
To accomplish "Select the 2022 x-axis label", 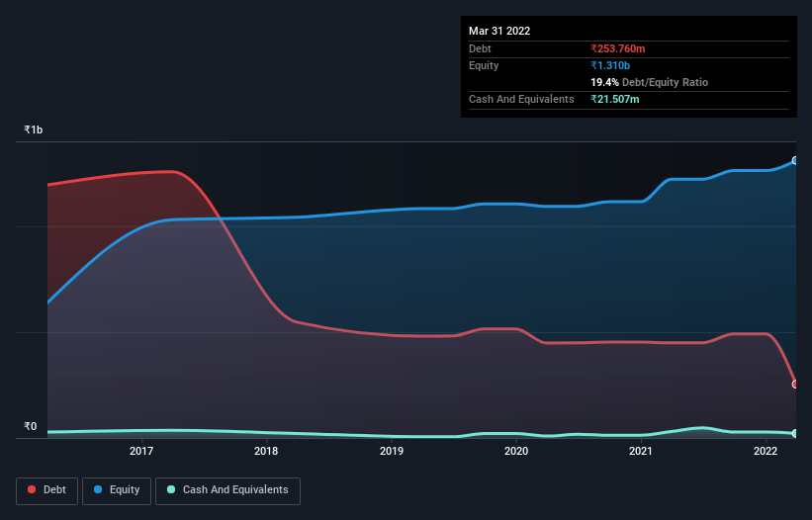I will [766, 451].
